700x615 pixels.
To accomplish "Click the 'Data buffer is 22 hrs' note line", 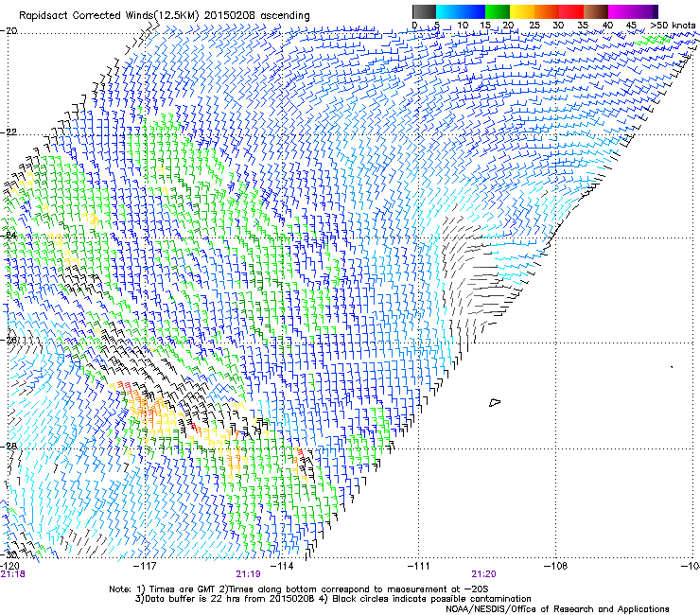I will (x=333, y=599).
